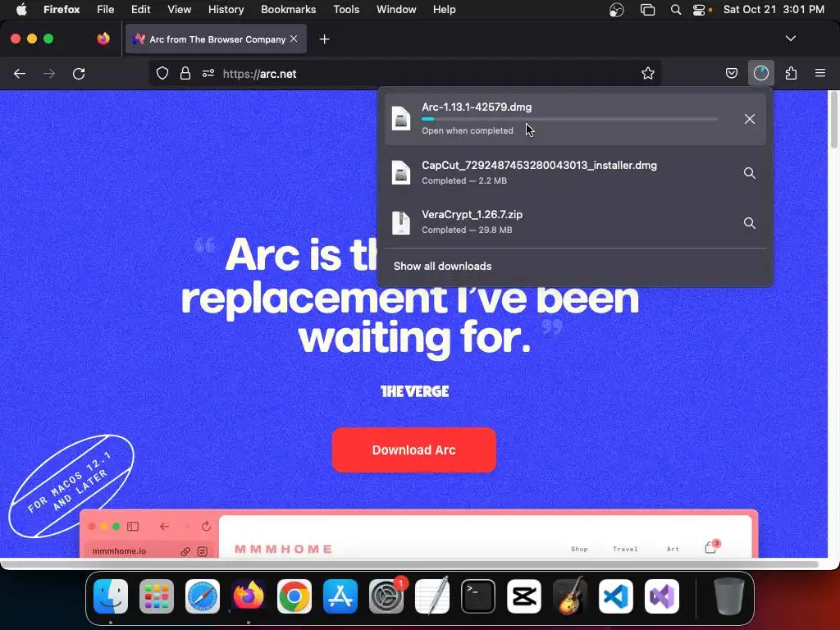Click Show all downloads
840x630 pixels.
click(x=442, y=267)
